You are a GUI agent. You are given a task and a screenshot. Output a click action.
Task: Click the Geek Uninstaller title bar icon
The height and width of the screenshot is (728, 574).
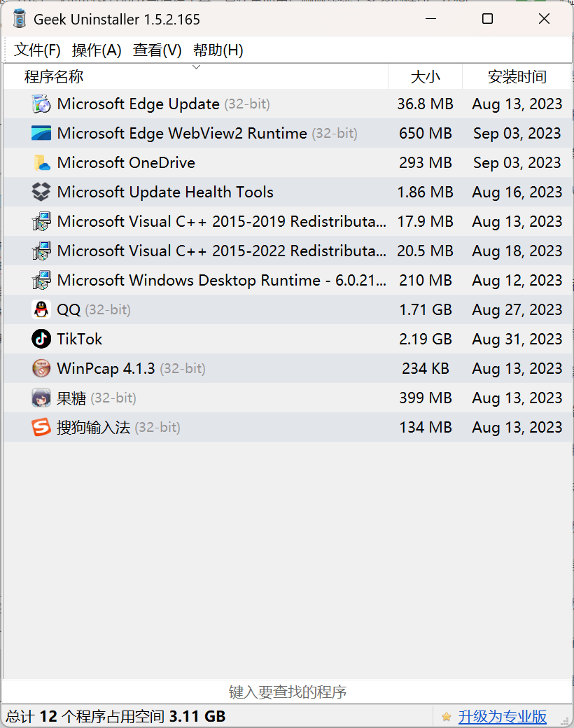click(20, 19)
